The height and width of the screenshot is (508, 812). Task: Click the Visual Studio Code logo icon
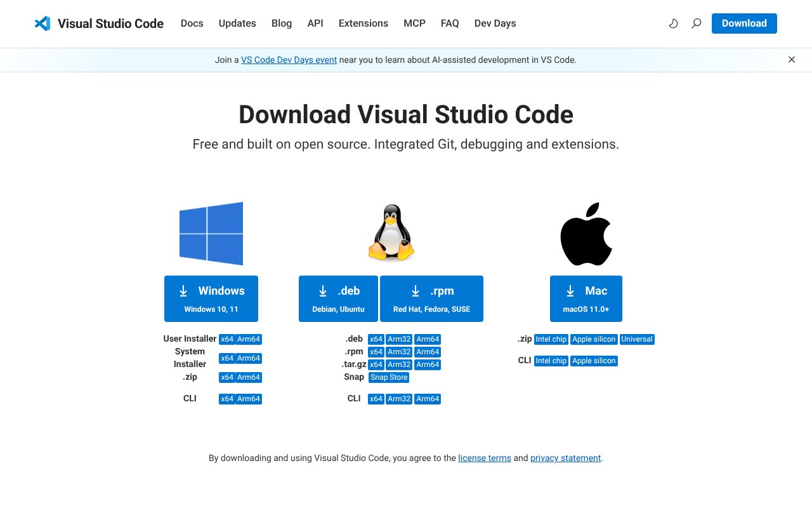(x=43, y=23)
